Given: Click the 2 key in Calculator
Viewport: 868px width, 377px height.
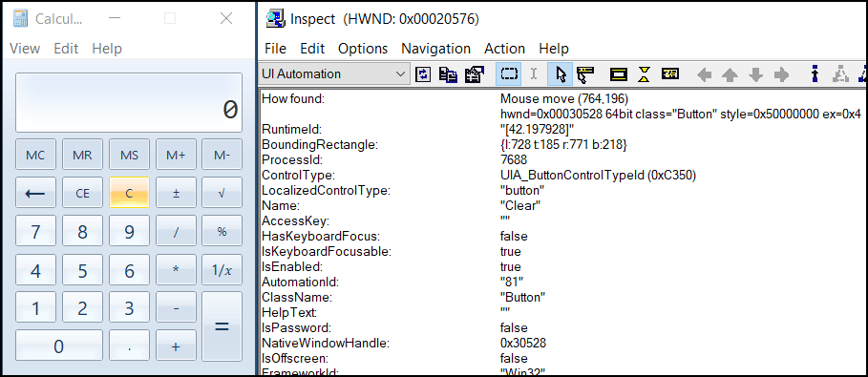Looking at the screenshot, I should point(82,307).
